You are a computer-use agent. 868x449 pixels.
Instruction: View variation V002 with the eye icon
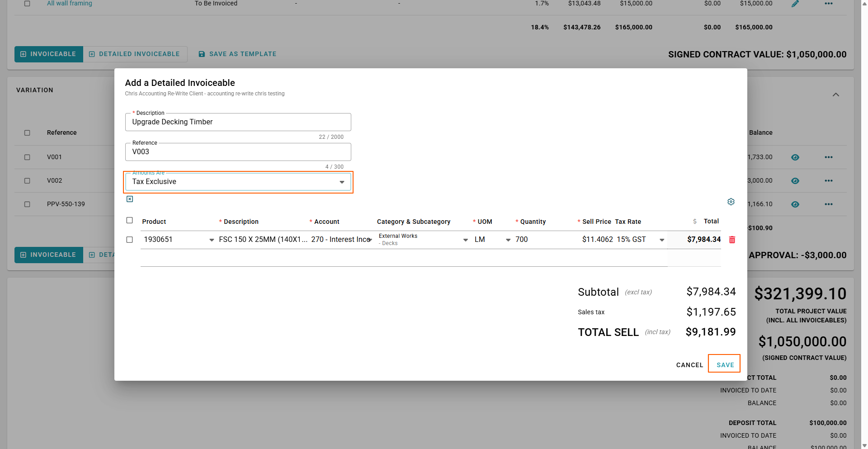pyautogui.click(x=795, y=181)
